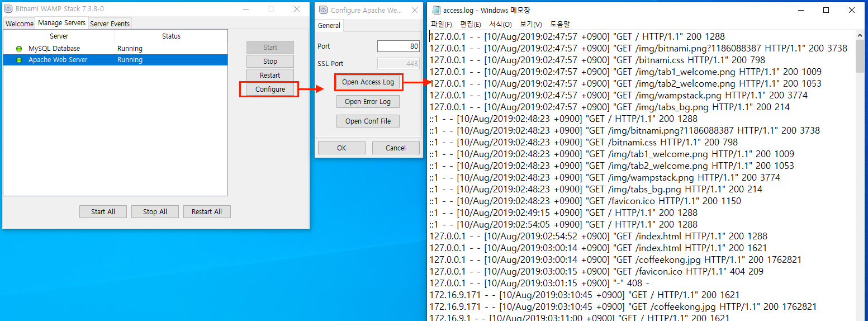Restart the selected server
The height and width of the screenshot is (321, 868).
tap(270, 75)
